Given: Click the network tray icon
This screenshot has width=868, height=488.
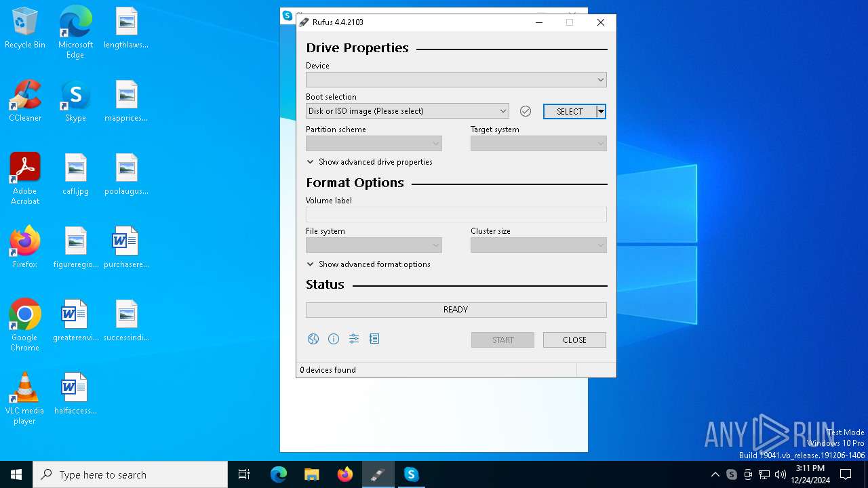Looking at the screenshot, I should click(764, 474).
